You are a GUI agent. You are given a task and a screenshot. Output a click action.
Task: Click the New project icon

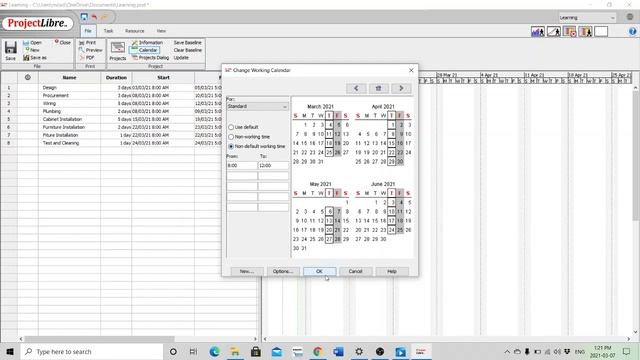(x=27, y=50)
